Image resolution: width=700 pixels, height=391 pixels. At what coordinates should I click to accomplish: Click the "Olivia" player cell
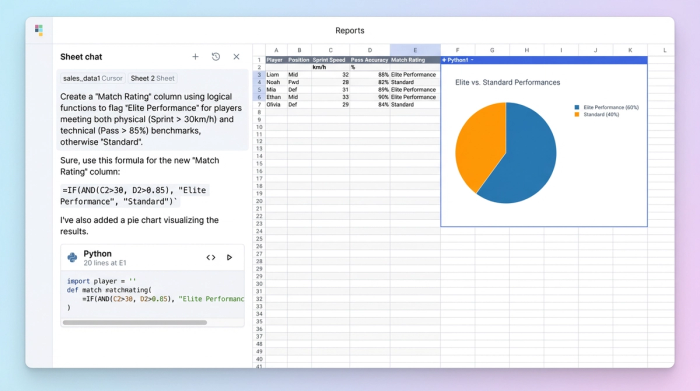tap(276, 104)
